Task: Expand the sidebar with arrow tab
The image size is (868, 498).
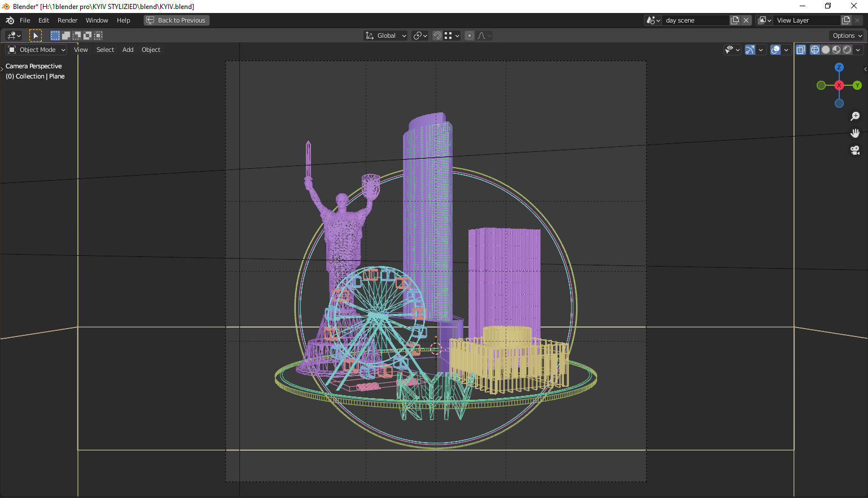Action: point(865,69)
